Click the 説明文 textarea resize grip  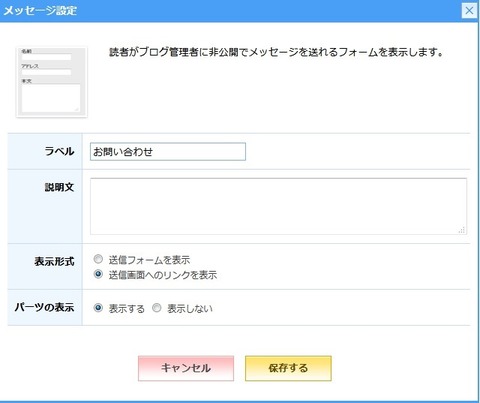(462, 230)
